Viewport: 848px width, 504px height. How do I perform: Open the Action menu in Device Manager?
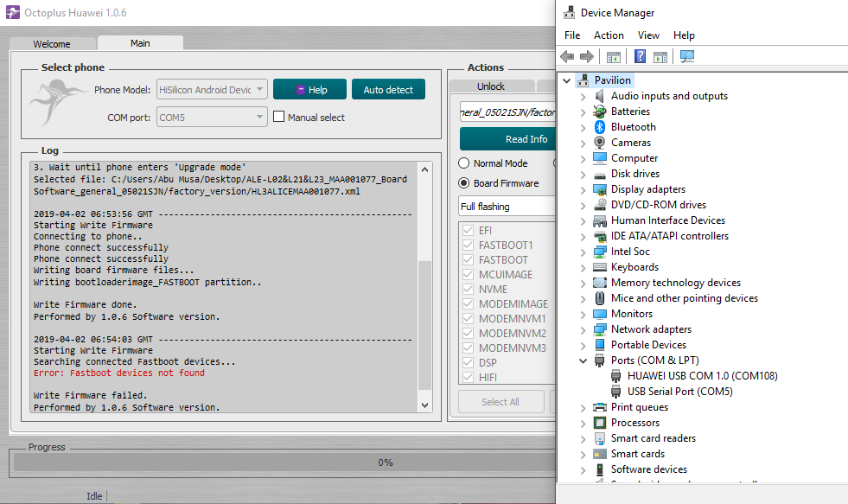click(x=609, y=35)
